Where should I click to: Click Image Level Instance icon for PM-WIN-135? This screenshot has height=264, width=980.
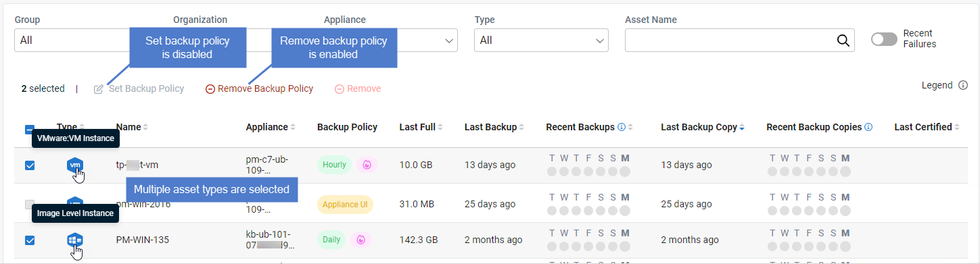75,240
